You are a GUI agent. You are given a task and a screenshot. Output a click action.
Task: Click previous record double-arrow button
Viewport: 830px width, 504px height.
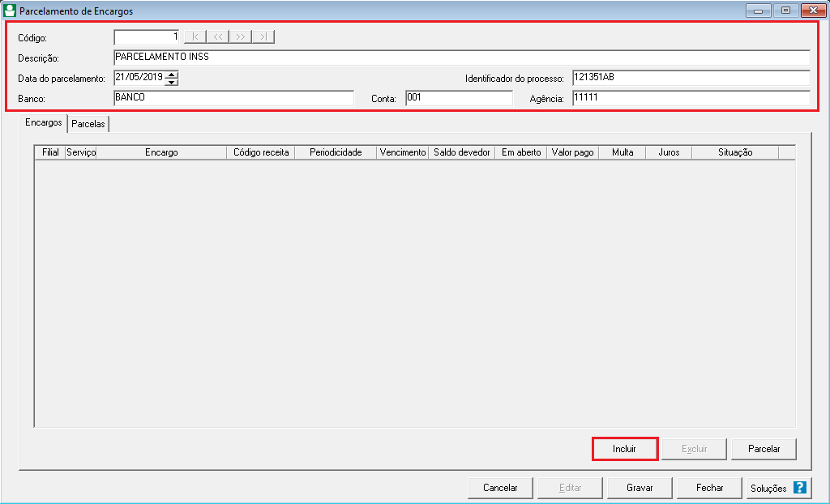point(218,36)
